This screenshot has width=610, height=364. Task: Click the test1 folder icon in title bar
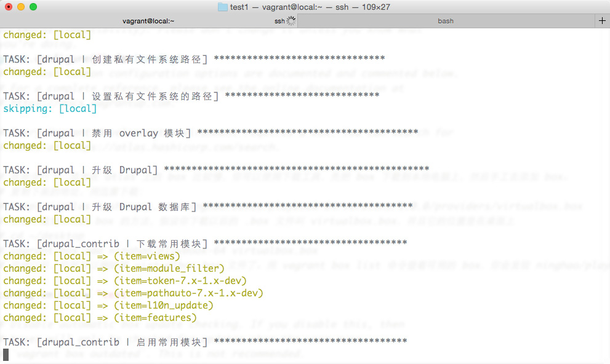click(223, 7)
